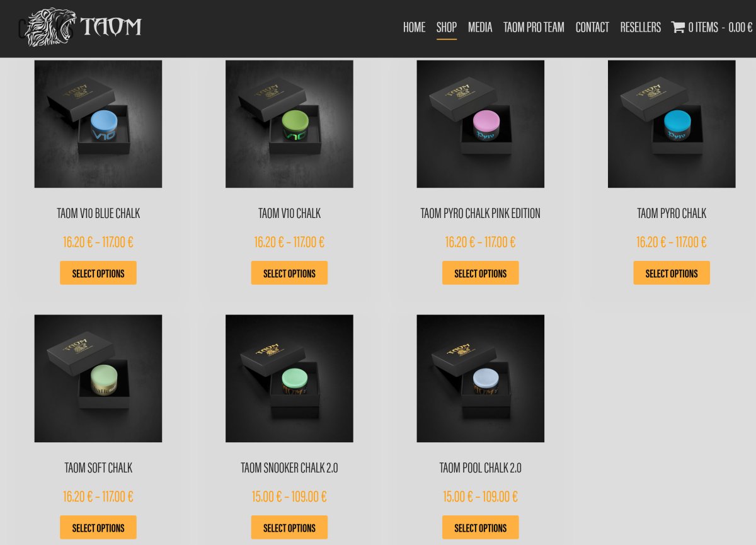Open the Contact page
756x545 pixels.
[592, 27]
